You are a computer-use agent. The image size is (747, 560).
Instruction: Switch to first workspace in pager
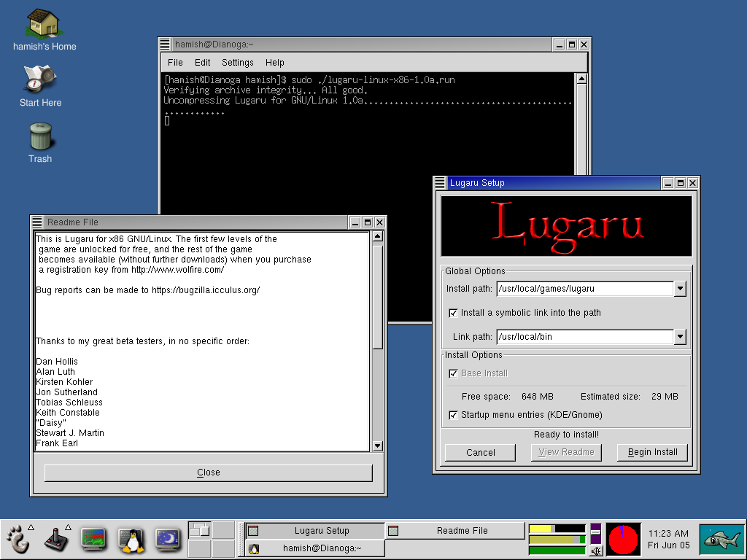[x=199, y=529]
